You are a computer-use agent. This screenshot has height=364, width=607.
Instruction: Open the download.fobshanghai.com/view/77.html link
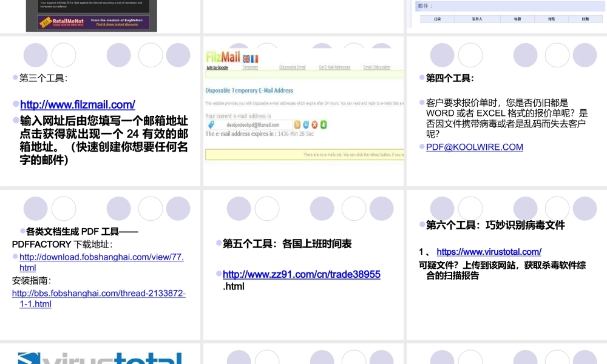(x=101, y=262)
